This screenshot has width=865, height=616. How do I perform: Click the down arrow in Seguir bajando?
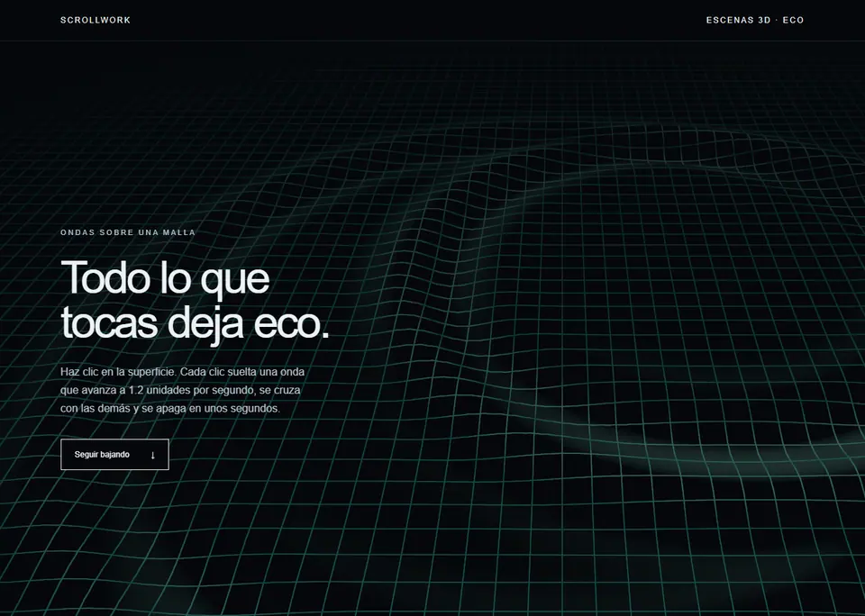[x=153, y=455]
